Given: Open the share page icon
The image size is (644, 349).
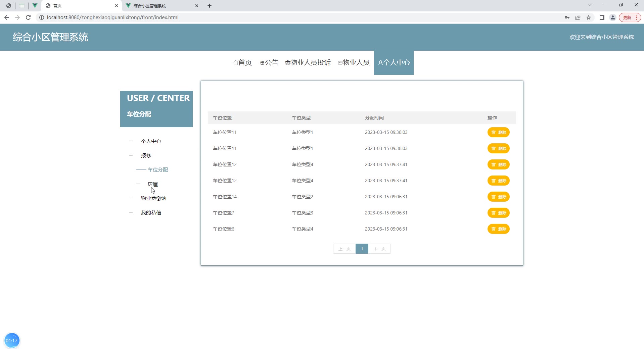Looking at the screenshot, I should [x=578, y=17].
